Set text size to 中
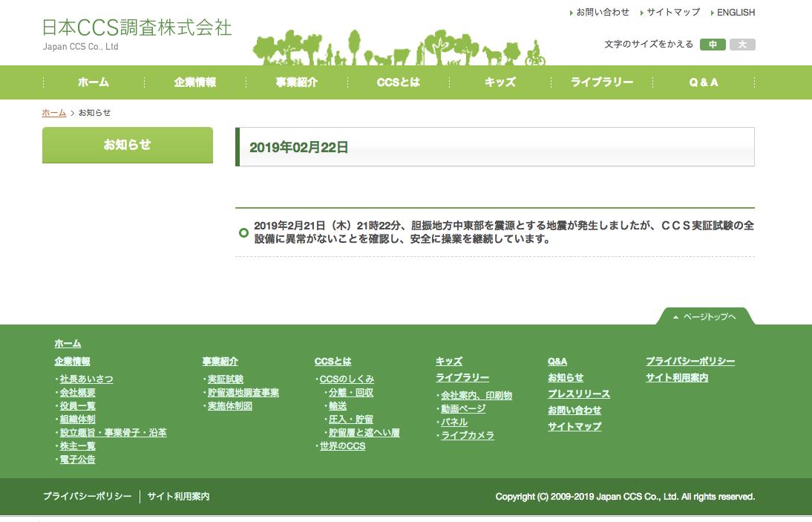The width and height of the screenshot is (812, 522). tap(713, 45)
